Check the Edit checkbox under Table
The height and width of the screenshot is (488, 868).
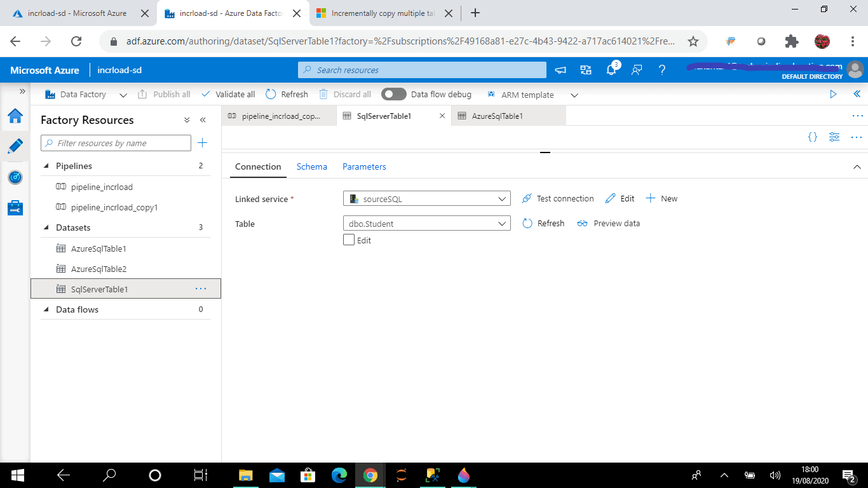pyautogui.click(x=349, y=240)
